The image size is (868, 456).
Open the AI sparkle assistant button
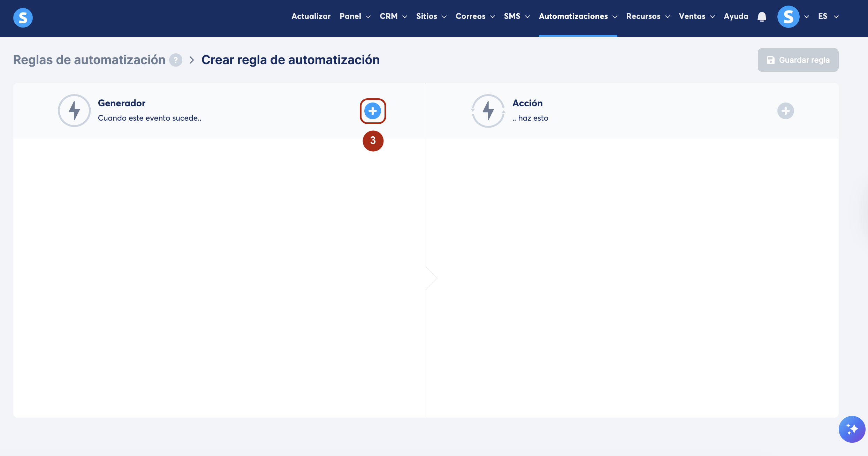(852, 429)
